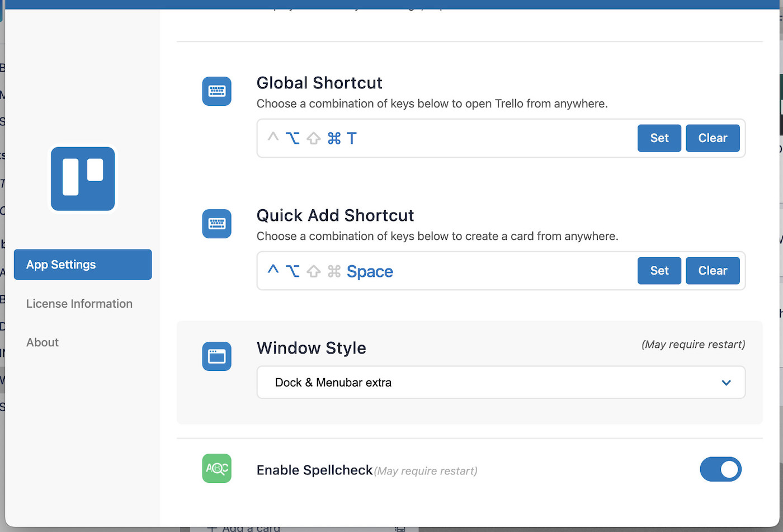
Task: Click the Global Shortcut keyboard icon
Action: tap(216, 91)
